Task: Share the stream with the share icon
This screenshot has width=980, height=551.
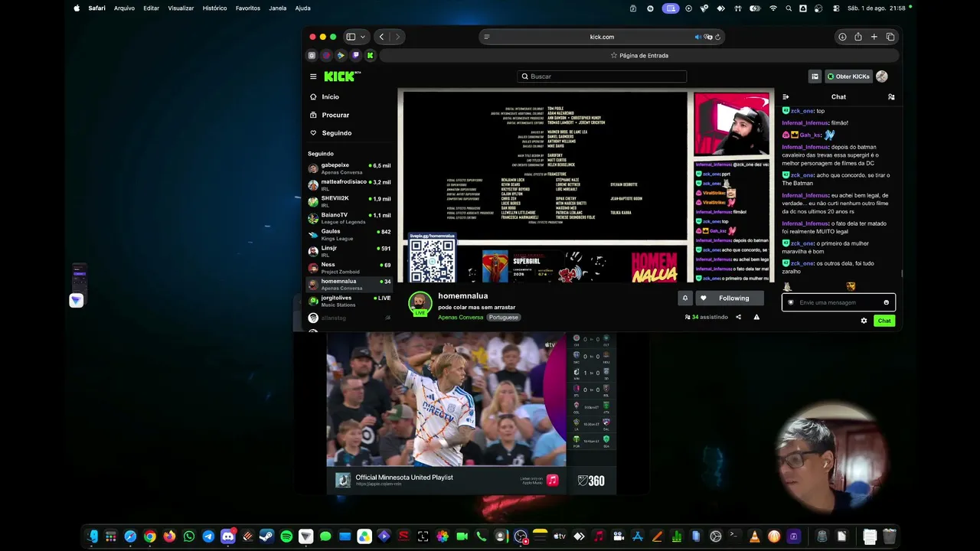Action: point(738,317)
